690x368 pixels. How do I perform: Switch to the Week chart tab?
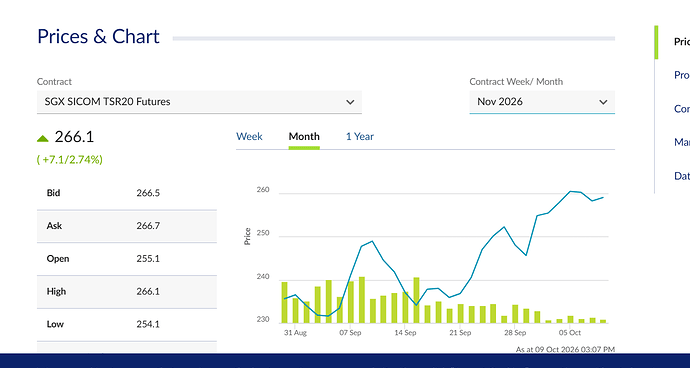[x=249, y=136]
